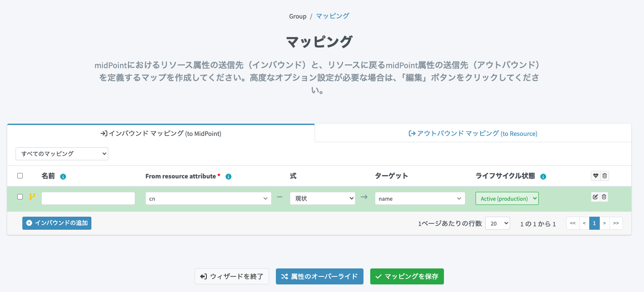Click the マッピング breadcrumb link
The width and height of the screenshot is (644, 292).
pyautogui.click(x=332, y=16)
